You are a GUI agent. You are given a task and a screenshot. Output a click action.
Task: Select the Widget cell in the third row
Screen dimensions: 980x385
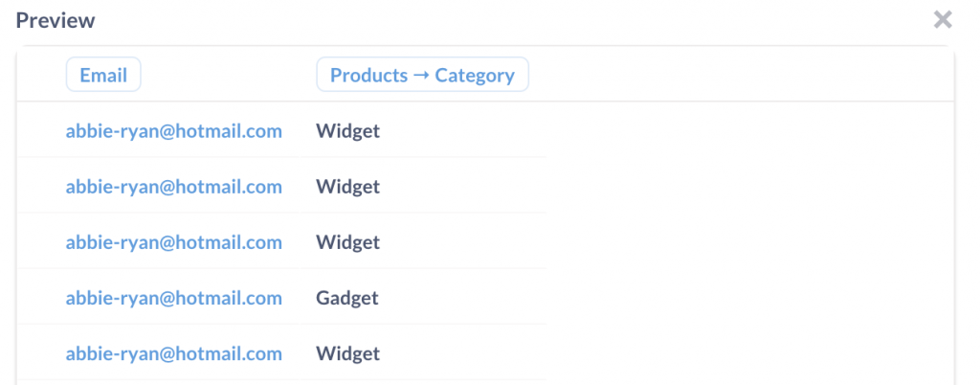[x=348, y=242]
